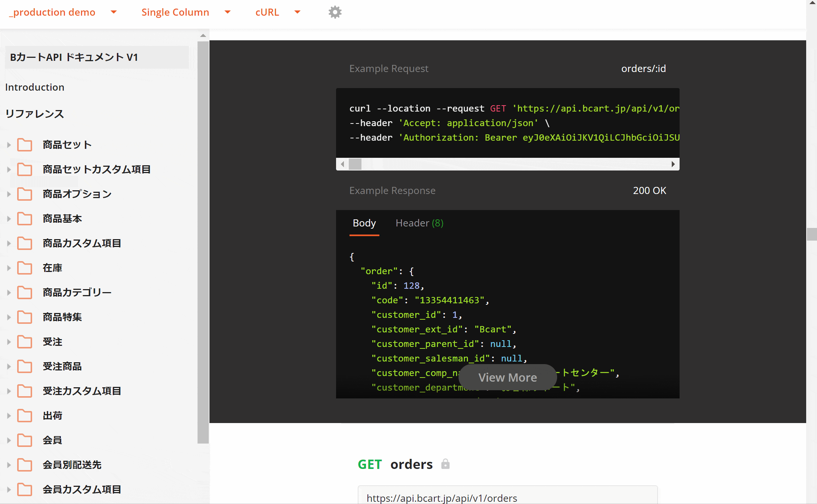Click the folder icon for 商品セット
The image size is (817, 504).
click(x=25, y=145)
